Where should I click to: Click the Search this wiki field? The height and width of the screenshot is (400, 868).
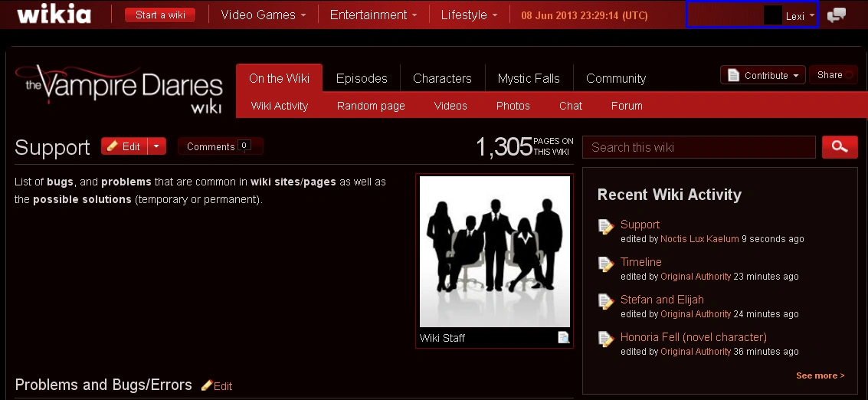(x=699, y=147)
